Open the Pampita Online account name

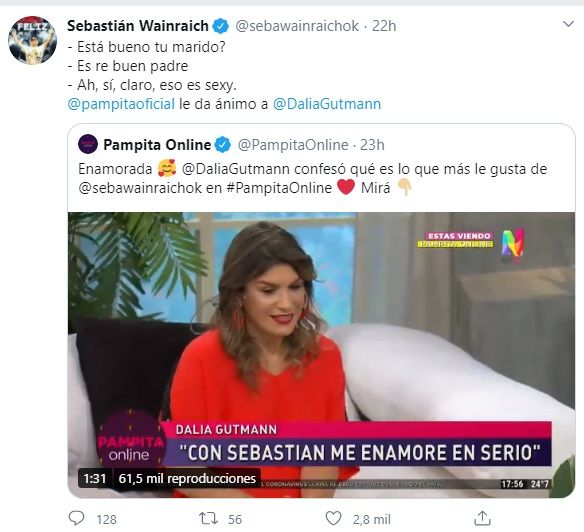(157, 145)
